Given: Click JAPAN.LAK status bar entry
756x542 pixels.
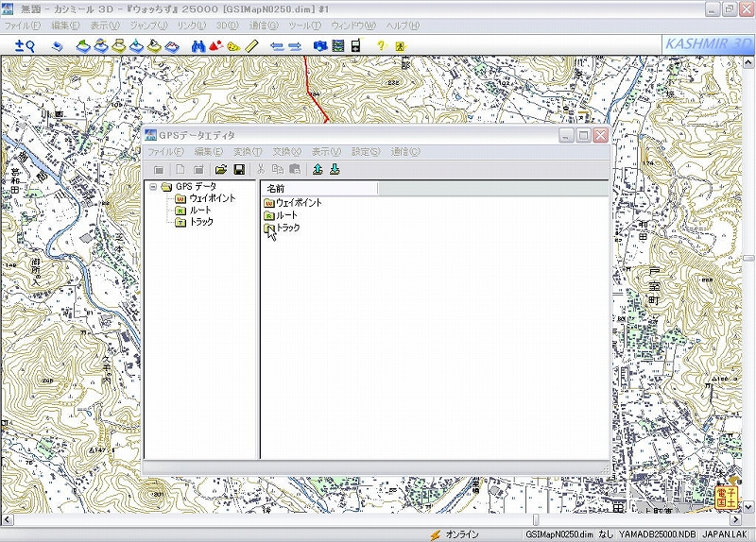Looking at the screenshot, I should click(x=725, y=534).
